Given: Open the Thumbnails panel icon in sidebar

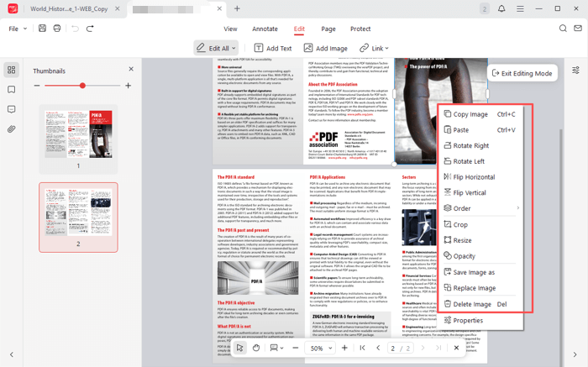Looking at the screenshot, I should point(12,70).
